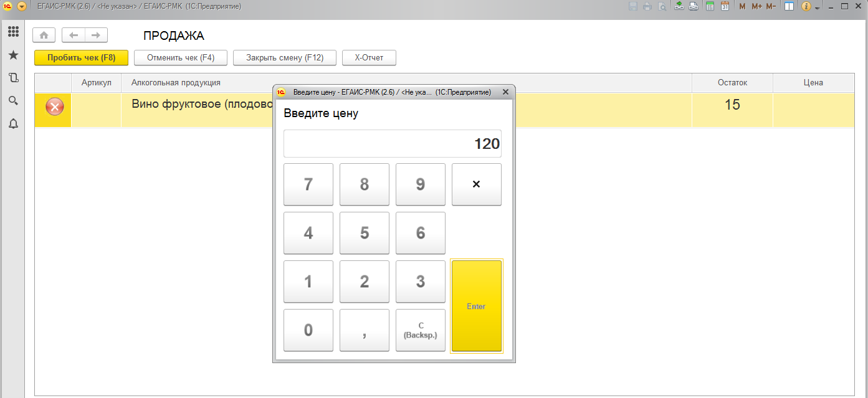The image size is (868, 398).
Task: Open Favorites star icon in the sidebar
Action: [x=13, y=55]
